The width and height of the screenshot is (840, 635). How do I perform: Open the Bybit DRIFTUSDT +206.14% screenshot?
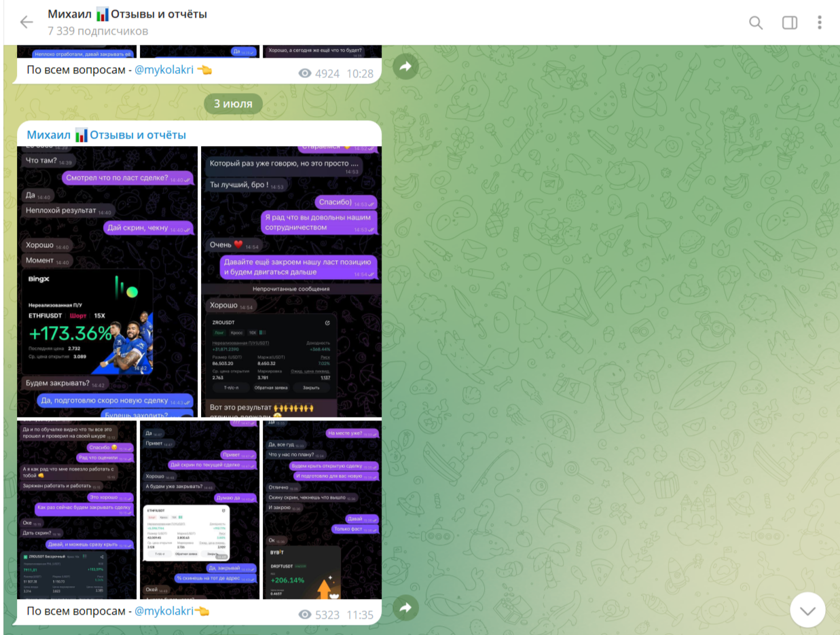click(x=322, y=509)
